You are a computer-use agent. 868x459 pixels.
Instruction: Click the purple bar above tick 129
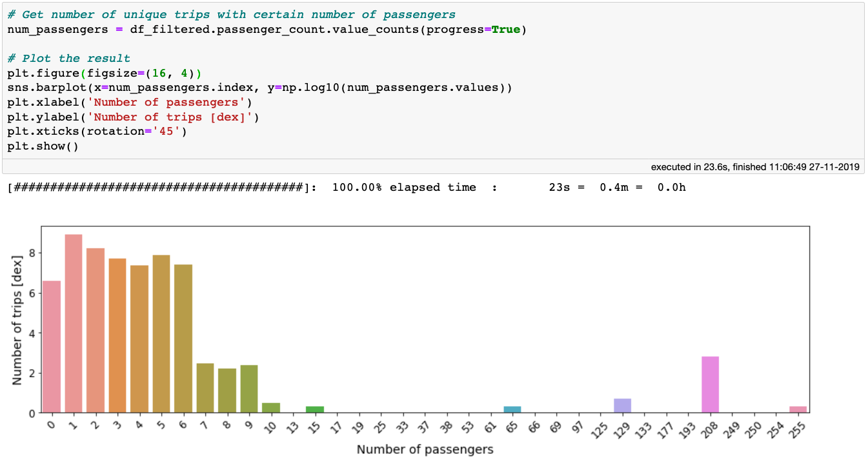click(622, 406)
